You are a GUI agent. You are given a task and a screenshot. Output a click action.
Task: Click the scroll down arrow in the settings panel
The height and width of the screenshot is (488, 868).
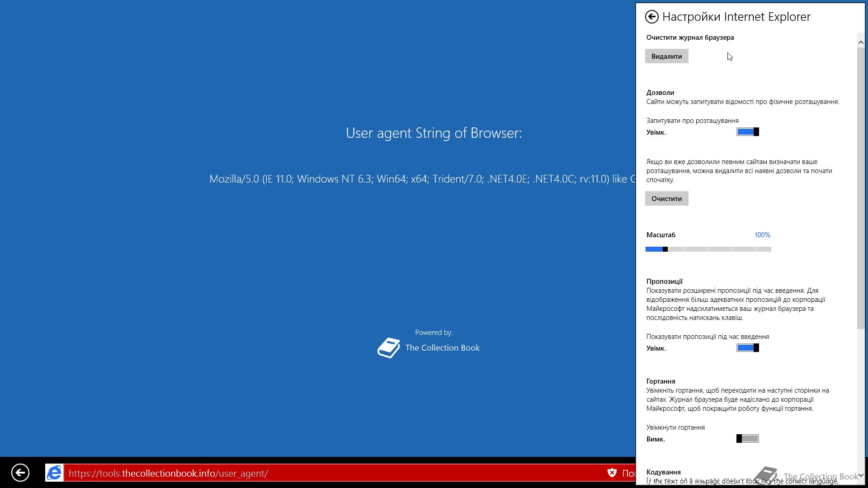(x=861, y=475)
